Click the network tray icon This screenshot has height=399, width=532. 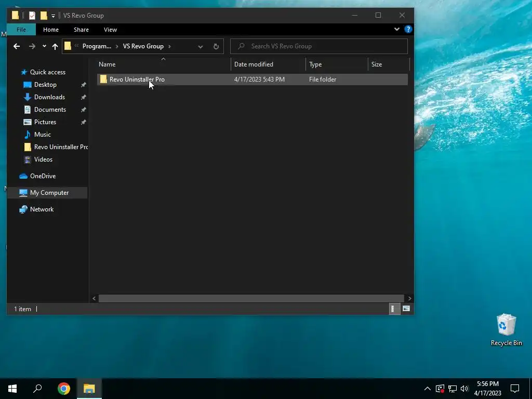pyautogui.click(x=453, y=389)
